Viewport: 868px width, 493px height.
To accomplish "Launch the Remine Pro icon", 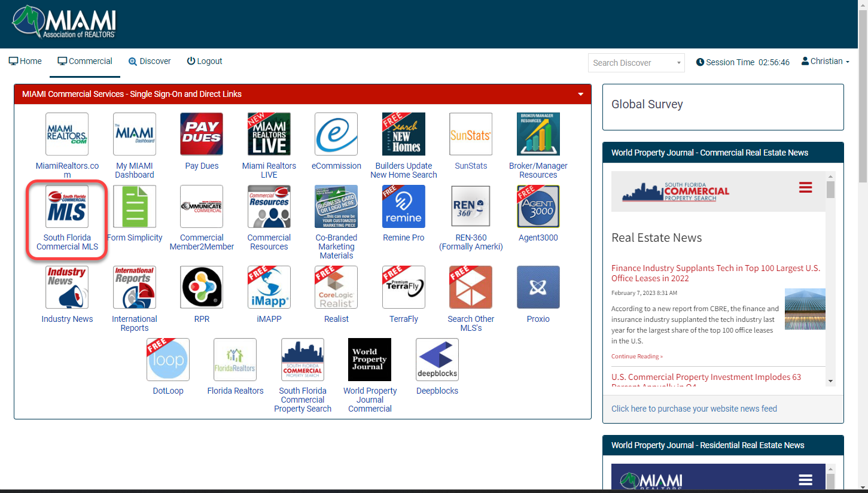I will click(x=404, y=206).
